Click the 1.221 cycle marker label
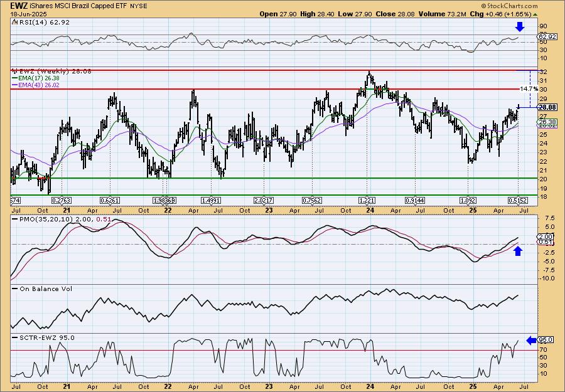Image resolution: width=565 pixels, height=392 pixels. pos(367,201)
